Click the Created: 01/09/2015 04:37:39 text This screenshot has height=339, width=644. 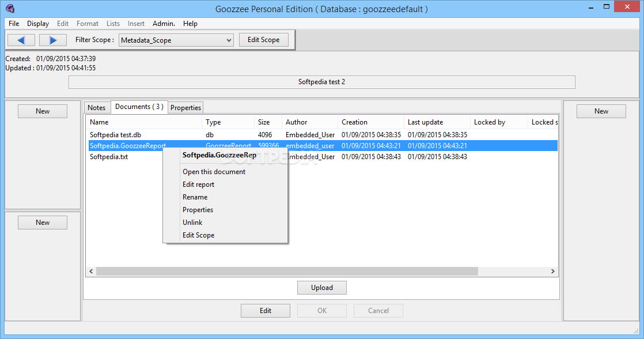(51, 59)
